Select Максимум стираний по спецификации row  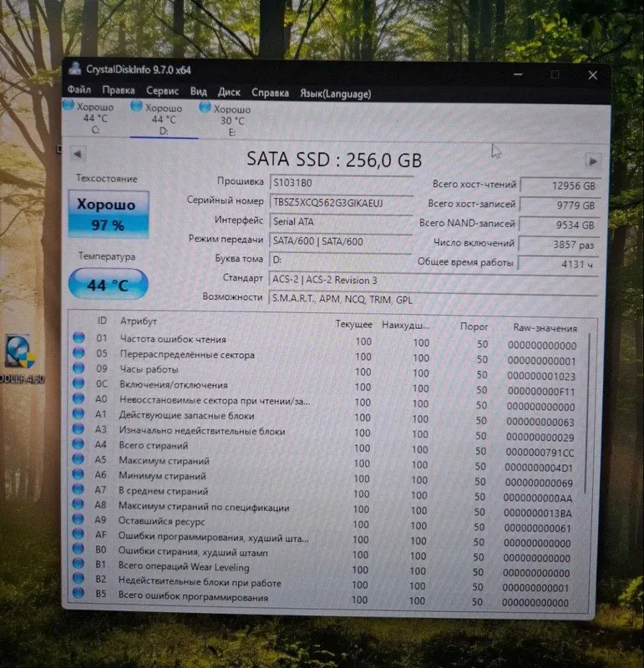coord(324,509)
